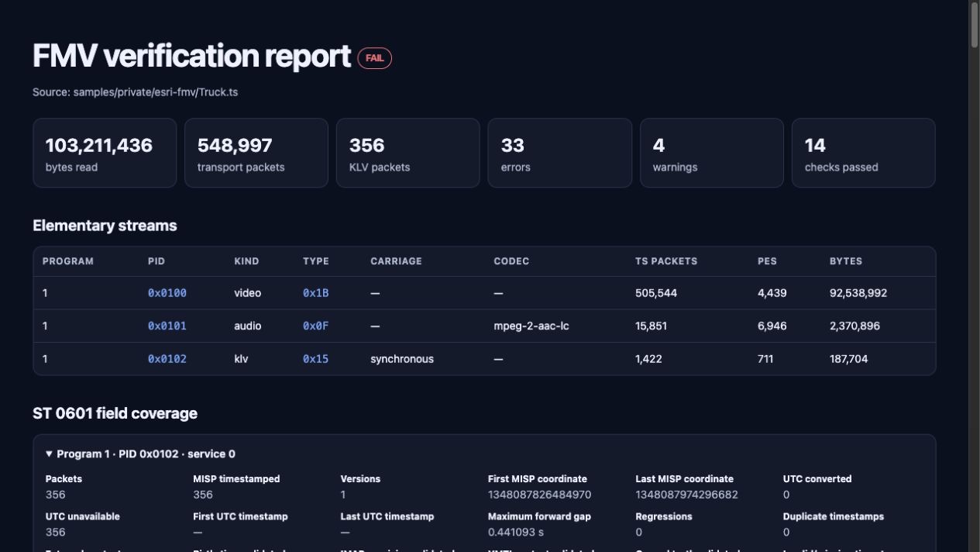Click the 548,997 transport packets card
980x552 pixels.
(256, 153)
